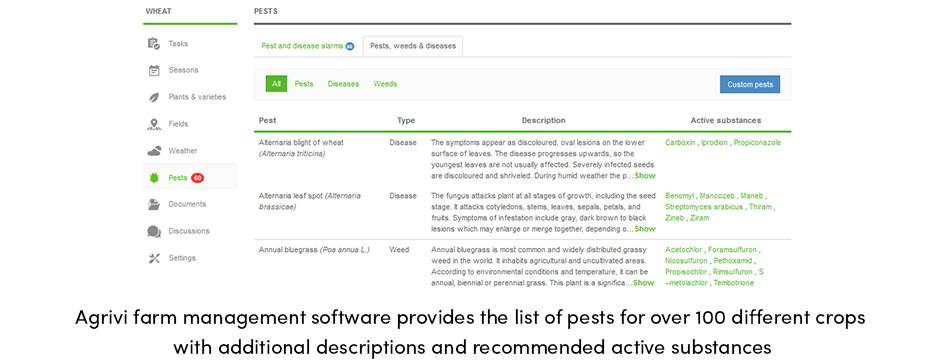
Task: Switch to Pest and disease alarms tab
Action: click(308, 46)
